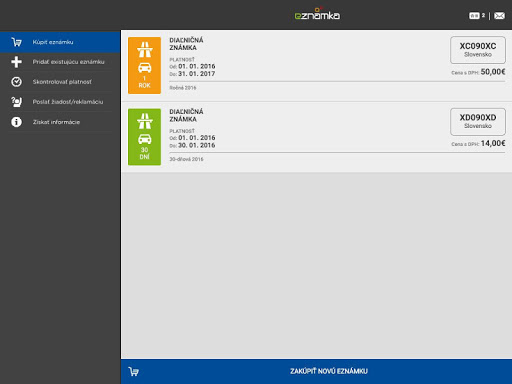Click the DIAĽNIČNÁ ZNÁMKA title of yearly vignette
The width and height of the screenshot is (512, 384).
pos(186,44)
